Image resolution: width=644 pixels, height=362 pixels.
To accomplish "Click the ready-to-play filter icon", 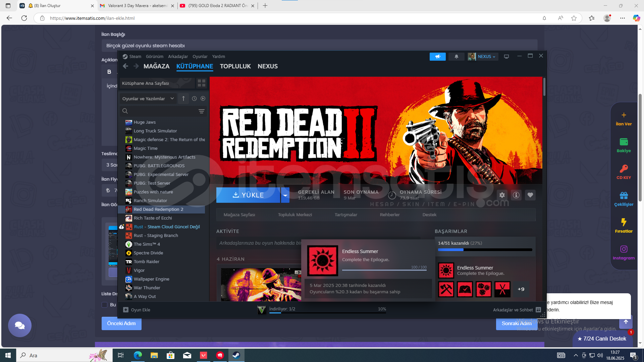I will pyautogui.click(x=203, y=99).
